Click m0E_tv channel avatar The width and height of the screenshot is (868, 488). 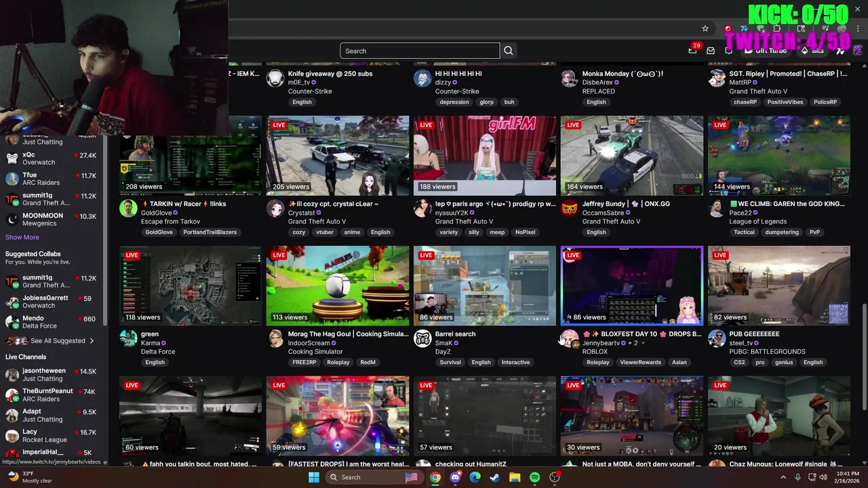coord(275,78)
